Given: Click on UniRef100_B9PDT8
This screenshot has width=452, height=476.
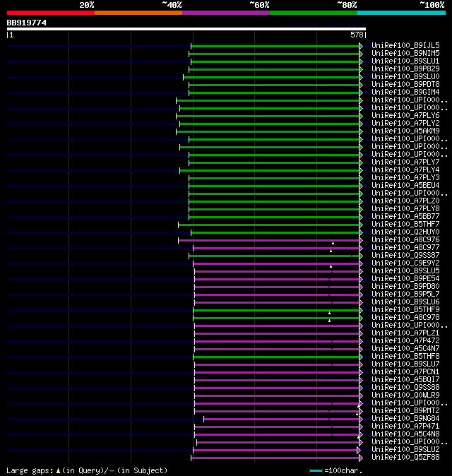Looking at the screenshot, I should [405, 84].
